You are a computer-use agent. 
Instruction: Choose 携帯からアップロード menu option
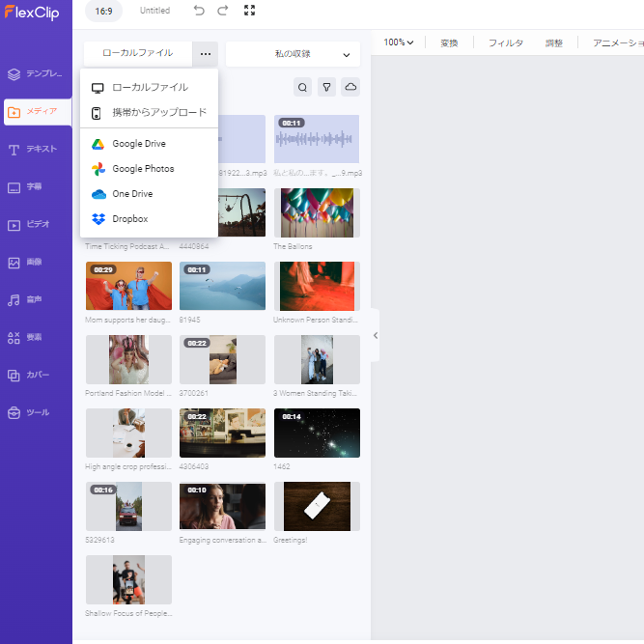pos(158,112)
